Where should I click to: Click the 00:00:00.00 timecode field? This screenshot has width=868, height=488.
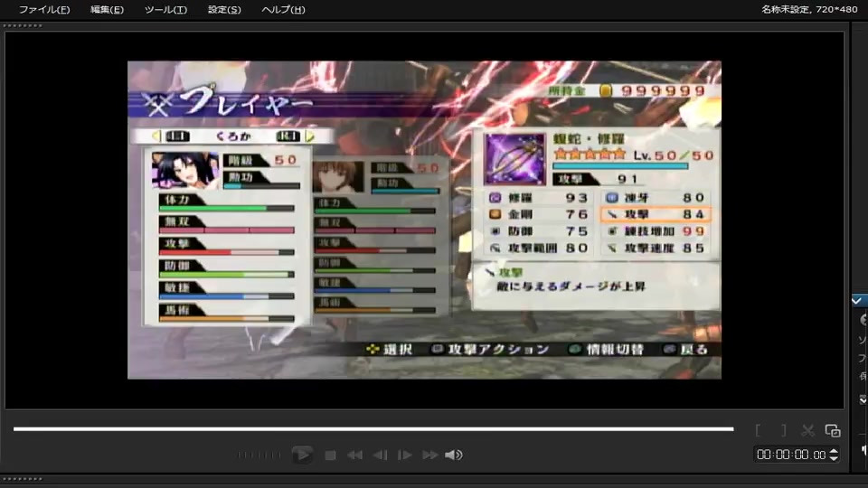click(791, 455)
